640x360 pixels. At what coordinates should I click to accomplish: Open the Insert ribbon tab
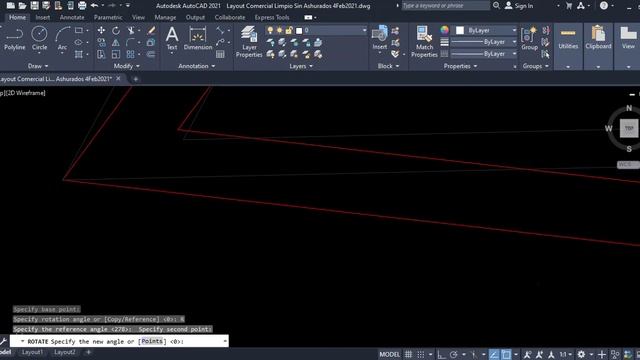point(42,18)
